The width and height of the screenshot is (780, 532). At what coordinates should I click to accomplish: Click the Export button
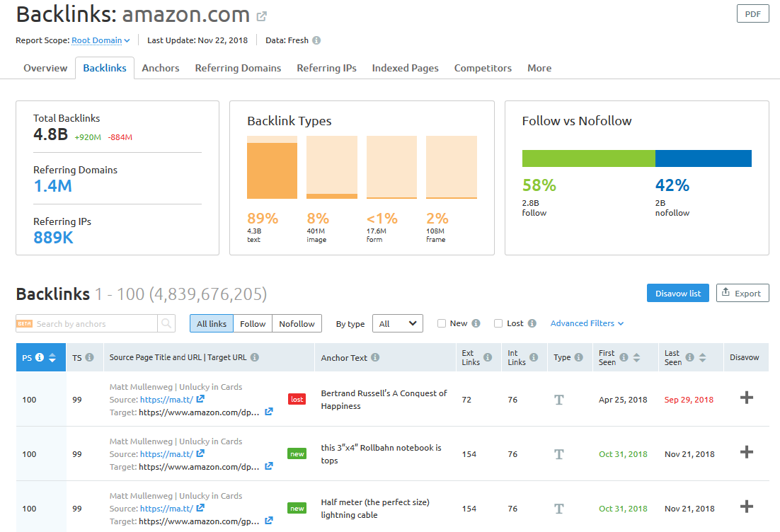tap(742, 294)
